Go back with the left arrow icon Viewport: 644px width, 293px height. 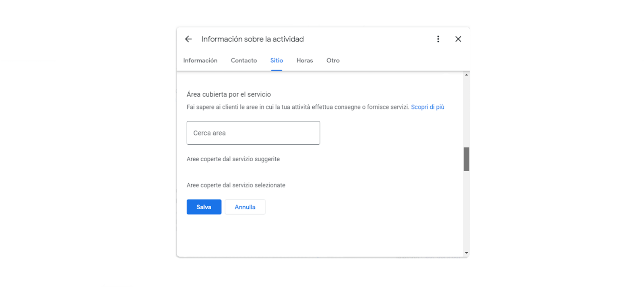pos(188,39)
